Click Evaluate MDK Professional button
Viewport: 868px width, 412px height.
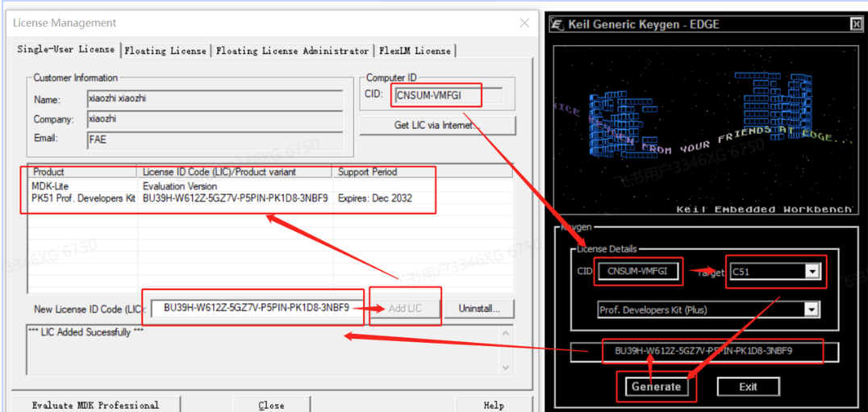(x=96, y=405)
